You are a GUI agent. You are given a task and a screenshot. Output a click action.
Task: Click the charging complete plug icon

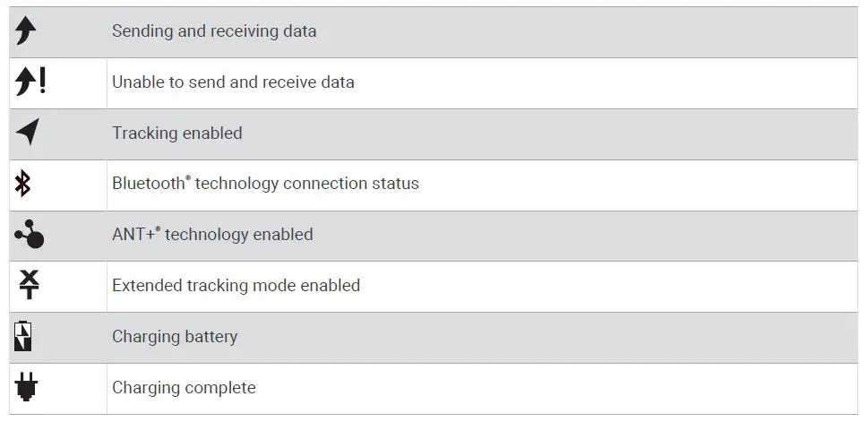(27, 388)
